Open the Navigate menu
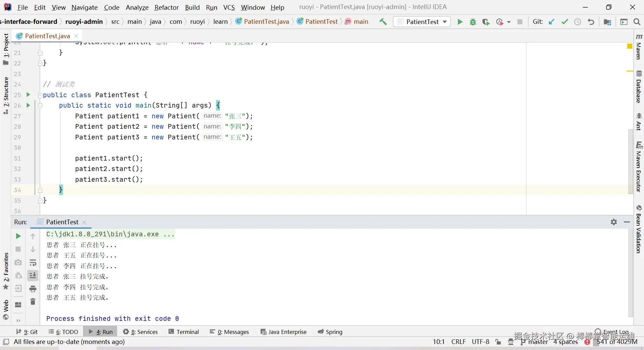 [85, 7]
